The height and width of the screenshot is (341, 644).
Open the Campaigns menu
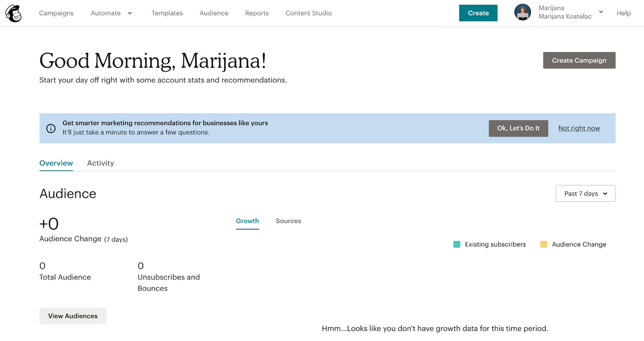(x=56, y=13)
